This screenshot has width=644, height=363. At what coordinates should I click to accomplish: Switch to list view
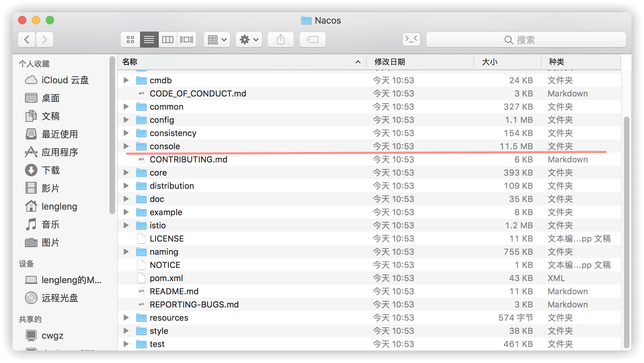(149, 40)
